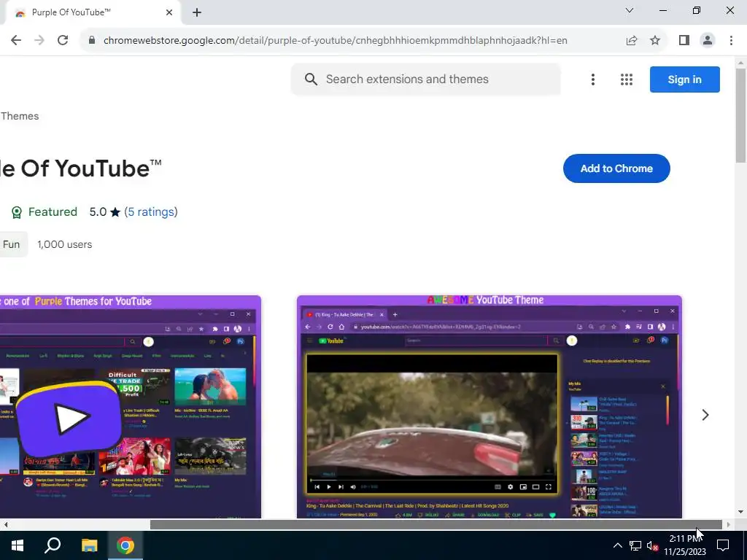Viewport: 747px width, 560px height.
Task: Open Chrome's three-dot menu
Action: click(731, 41)
